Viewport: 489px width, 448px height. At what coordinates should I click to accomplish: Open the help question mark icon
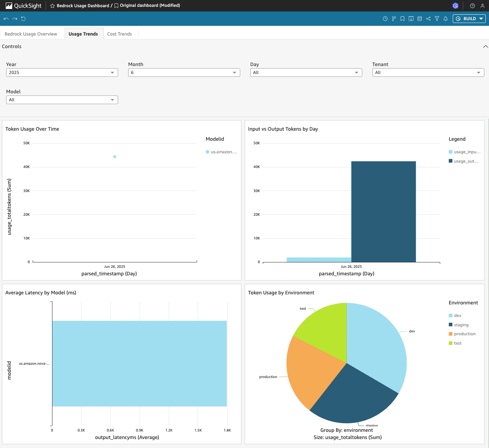click(472, 6)
